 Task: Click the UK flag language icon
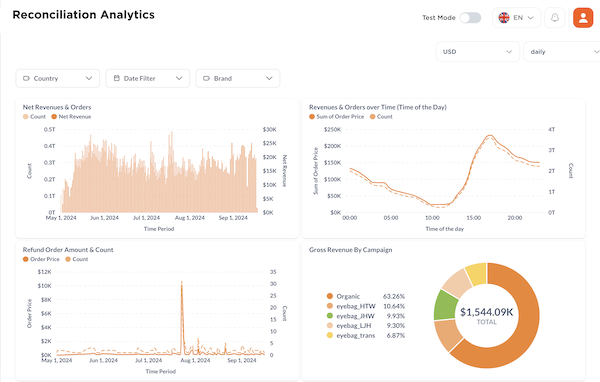point(504,18)
